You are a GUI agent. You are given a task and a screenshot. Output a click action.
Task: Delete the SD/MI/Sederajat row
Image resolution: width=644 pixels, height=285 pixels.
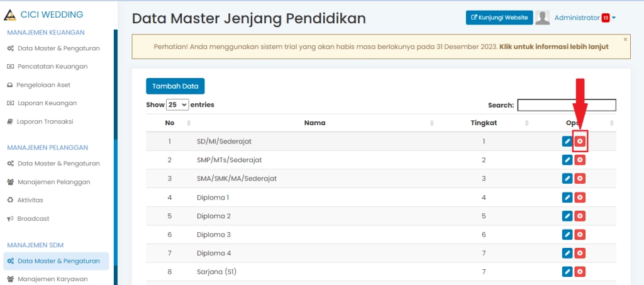click(x=580, y=142)
